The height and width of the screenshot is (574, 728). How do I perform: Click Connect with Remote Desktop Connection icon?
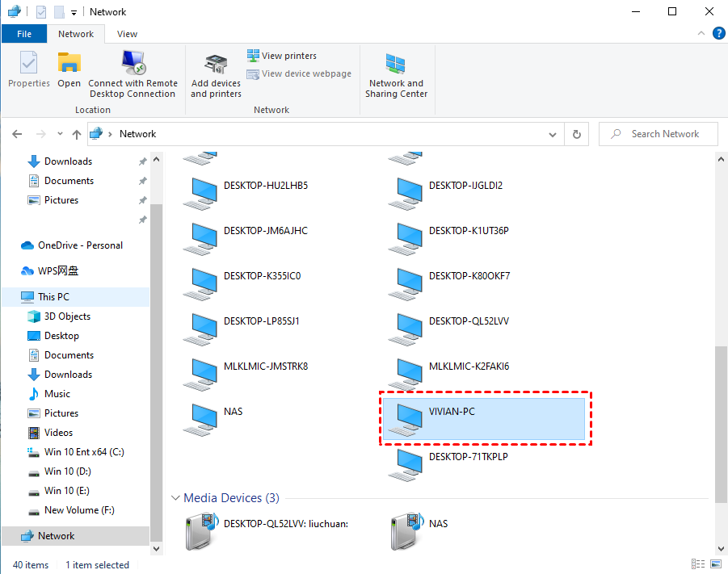coord(133,63)
